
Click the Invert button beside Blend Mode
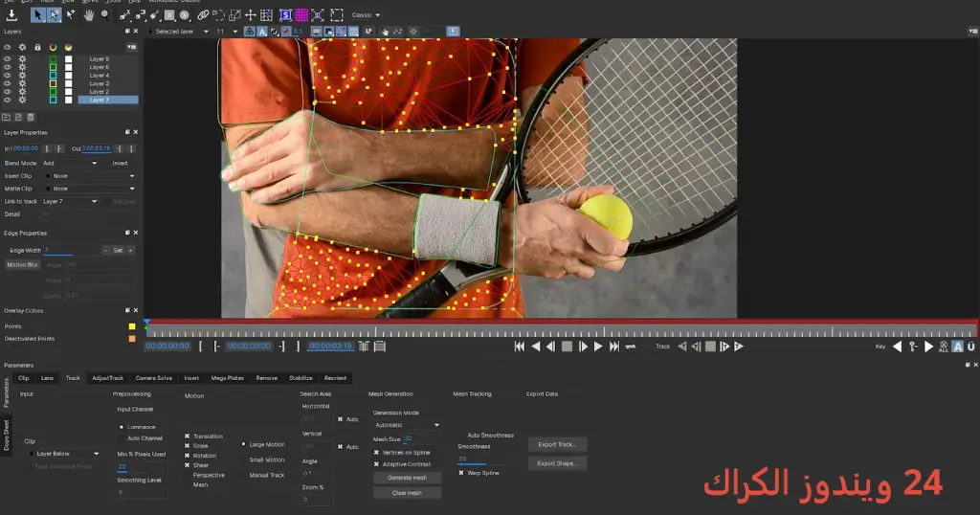120,163
